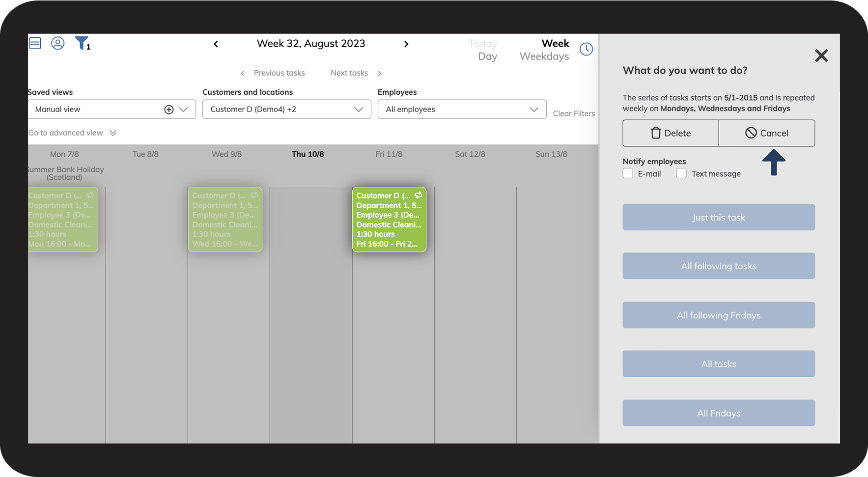The image size is (868, 477).
Task: Click Sun 13/8 column header
Action: (x=551, y=154)
